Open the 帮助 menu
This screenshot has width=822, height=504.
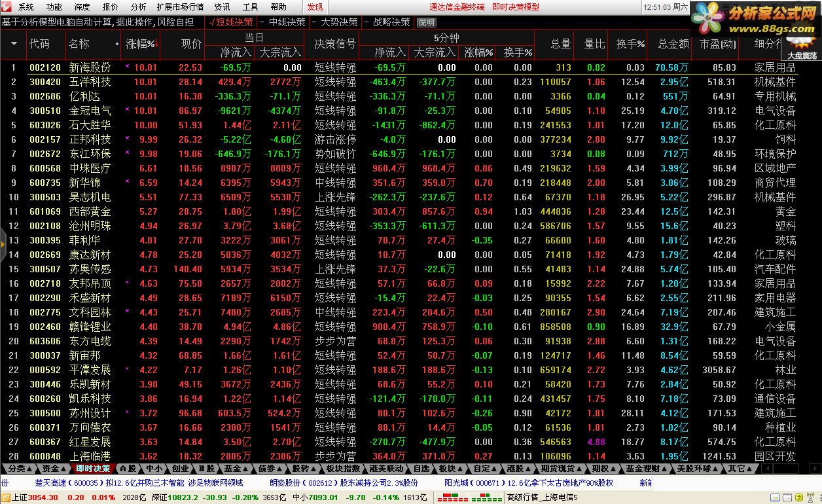(278, 7)
